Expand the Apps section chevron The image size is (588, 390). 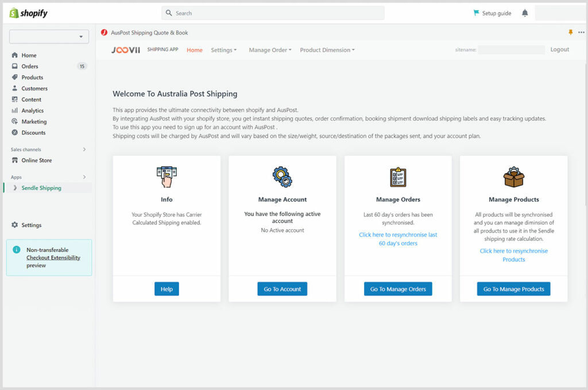click(84, 177)
